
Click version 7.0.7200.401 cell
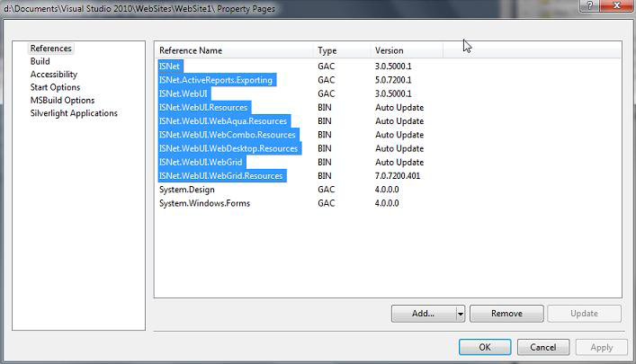pos(398,176)
